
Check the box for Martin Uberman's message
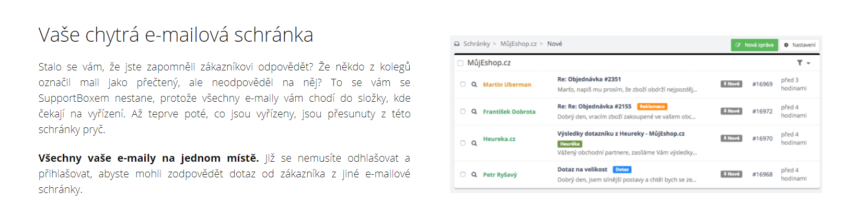[463, 85]
